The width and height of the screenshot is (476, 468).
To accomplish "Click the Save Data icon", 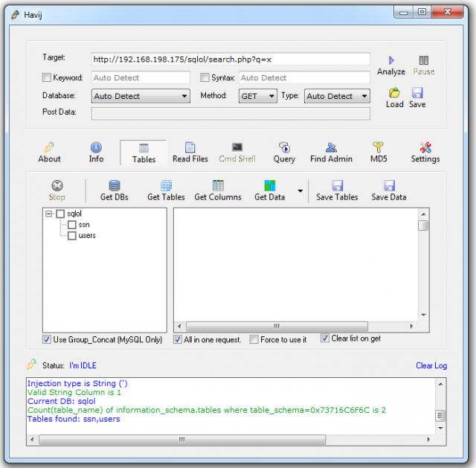I will pos(389,185).
